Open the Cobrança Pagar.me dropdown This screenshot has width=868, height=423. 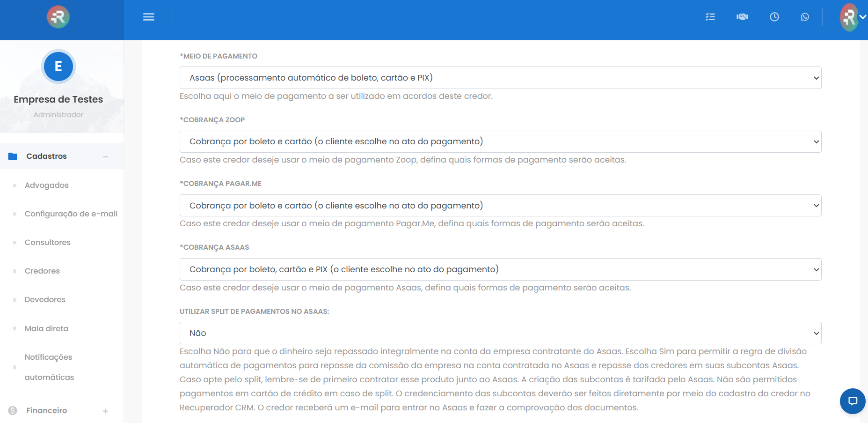pyautogui.click(x=500, y=206)
